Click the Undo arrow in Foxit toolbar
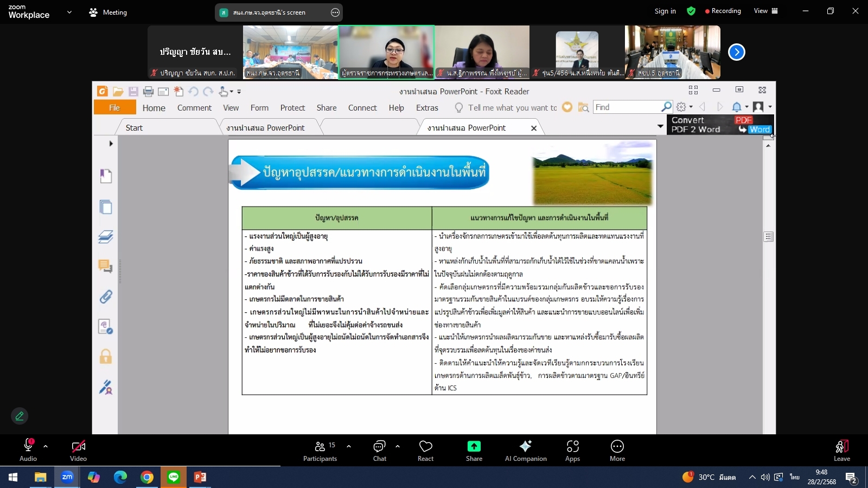 (193, 92)
